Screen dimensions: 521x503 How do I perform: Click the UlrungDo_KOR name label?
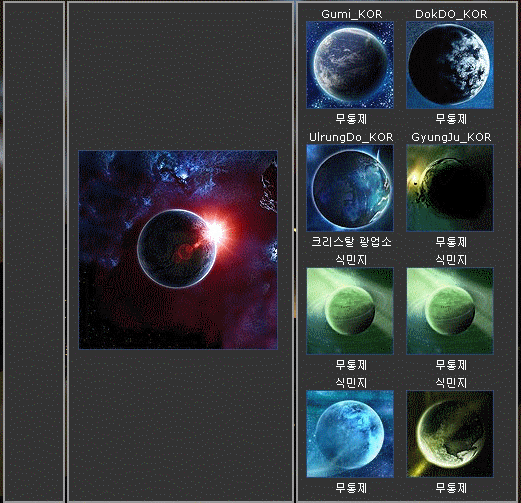[351, 137]
